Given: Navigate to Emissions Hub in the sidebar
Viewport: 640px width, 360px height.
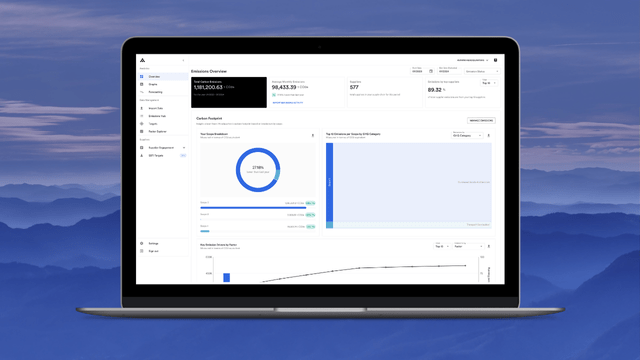Looking at the screenshot, I should [162, 116].
